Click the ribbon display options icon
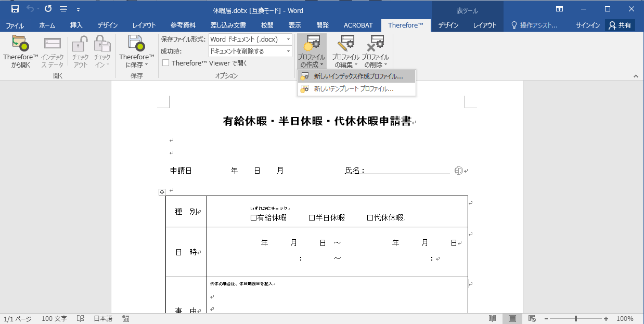This screenshot has width=644, height=324. point(559,9)
